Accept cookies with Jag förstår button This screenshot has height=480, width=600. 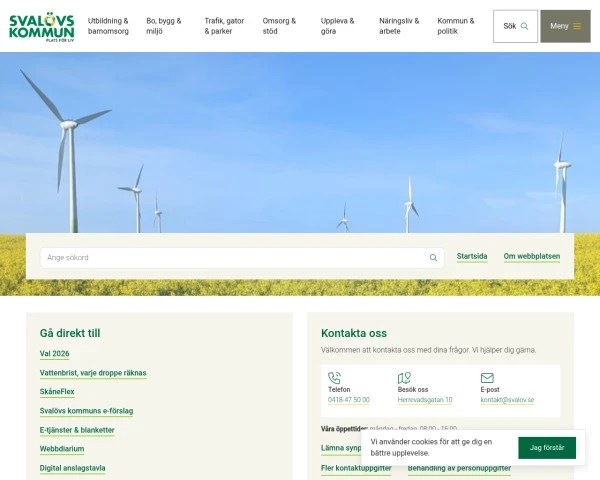(547, 448)
